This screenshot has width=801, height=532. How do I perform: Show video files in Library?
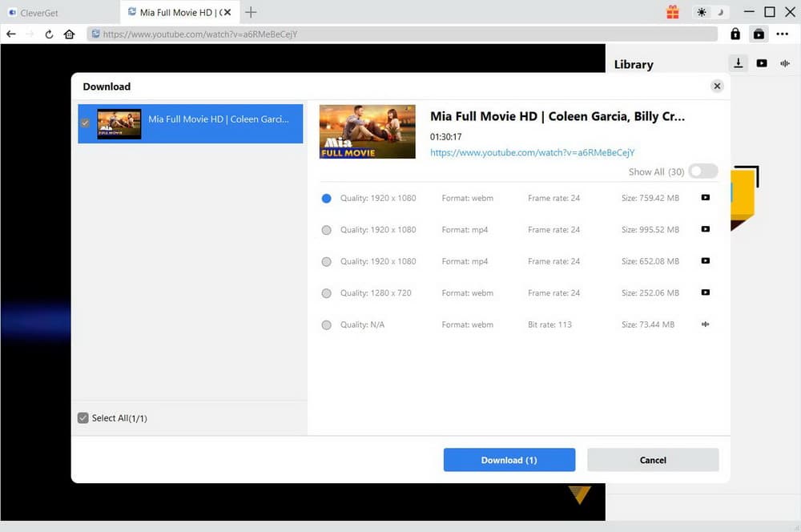click(x=762, y=63)
